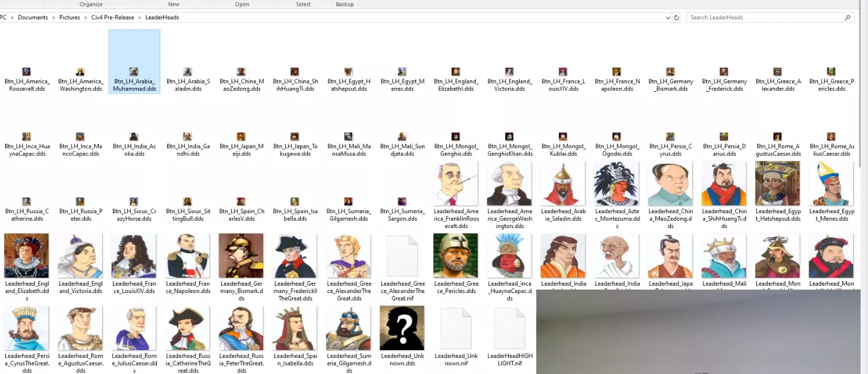Click the highlighted Btn_LH_Arabia_Muhammad.dds file
The image size is (868, 374).
(134, 62)
